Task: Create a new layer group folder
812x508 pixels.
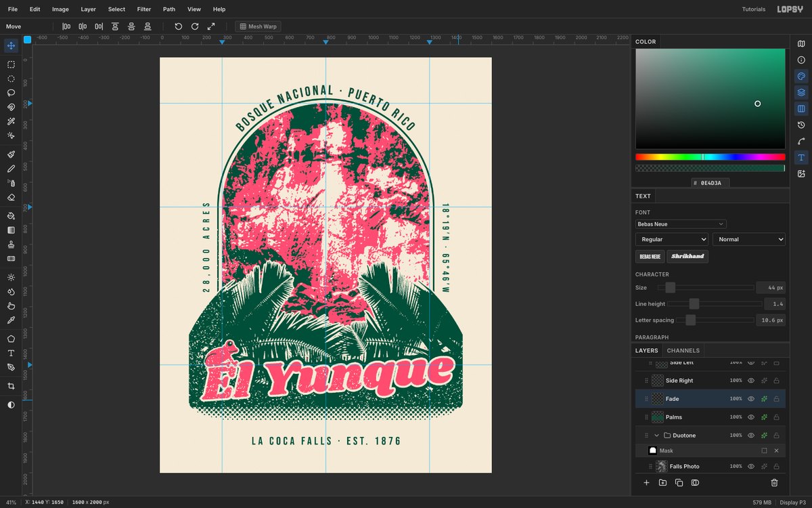Action: point(662,483)
